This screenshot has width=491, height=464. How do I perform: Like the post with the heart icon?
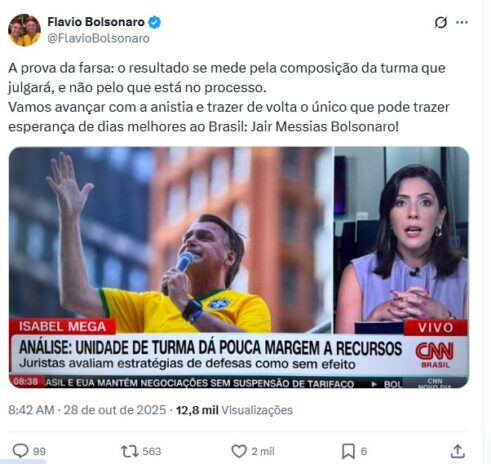239,451
